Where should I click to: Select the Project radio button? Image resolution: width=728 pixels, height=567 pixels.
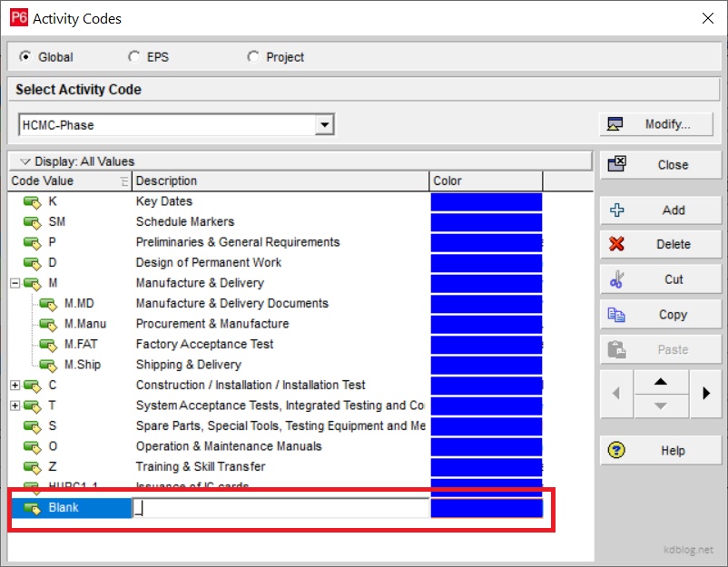(x=253, y=57)
